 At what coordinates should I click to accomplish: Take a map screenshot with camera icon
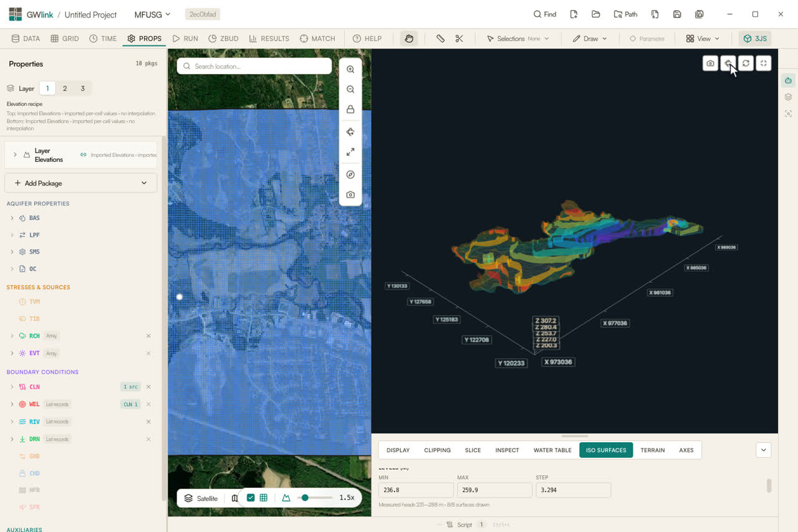(350, 195)
